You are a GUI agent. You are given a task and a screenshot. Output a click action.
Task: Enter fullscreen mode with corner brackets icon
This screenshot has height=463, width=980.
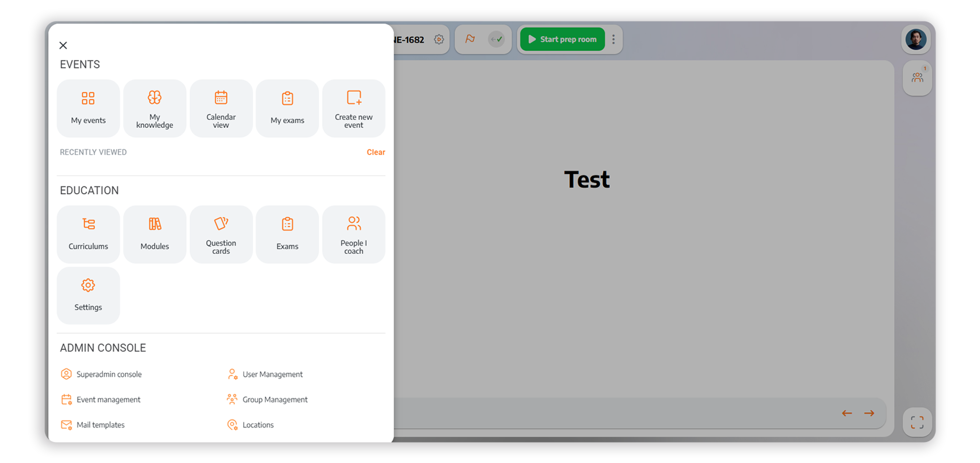[917, 422]
